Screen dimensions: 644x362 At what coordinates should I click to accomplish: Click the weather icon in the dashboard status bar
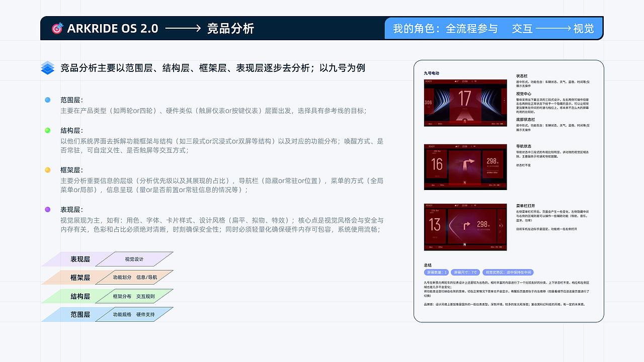tap(456, 81)
